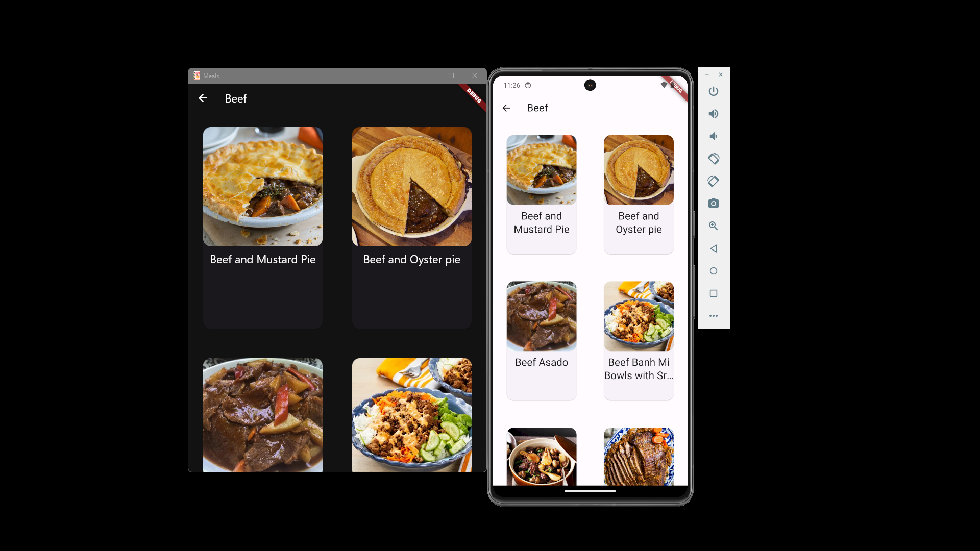Toggle the home button on mobile emulator
The width and height of the screenshot is (980, 551).
tap(714, 270)
